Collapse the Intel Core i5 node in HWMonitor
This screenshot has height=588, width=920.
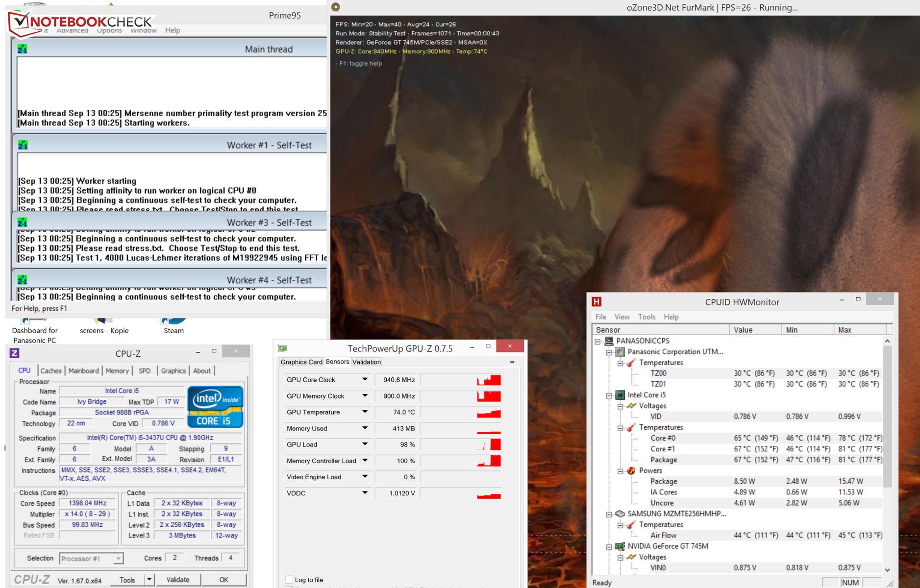coord(609,395)
